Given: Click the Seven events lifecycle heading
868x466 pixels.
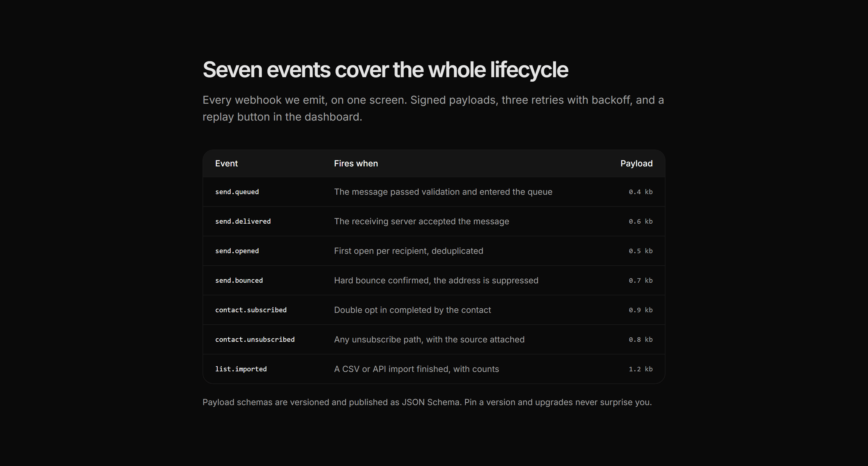Looking at the screenshot, I should 385,70.
